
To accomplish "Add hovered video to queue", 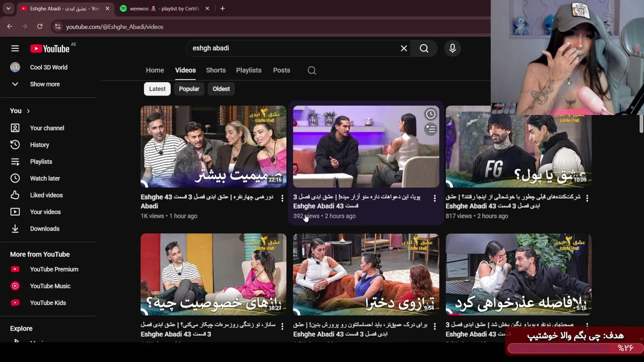I will point(431,129).
